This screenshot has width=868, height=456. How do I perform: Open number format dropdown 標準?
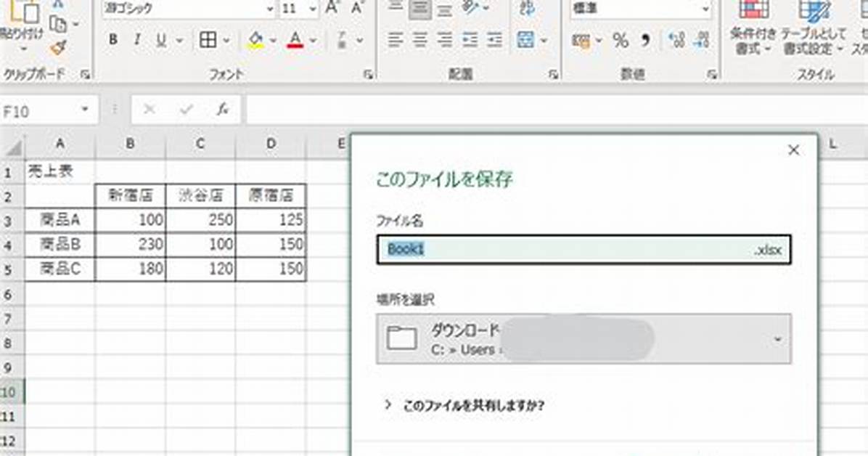pos(705,9)
